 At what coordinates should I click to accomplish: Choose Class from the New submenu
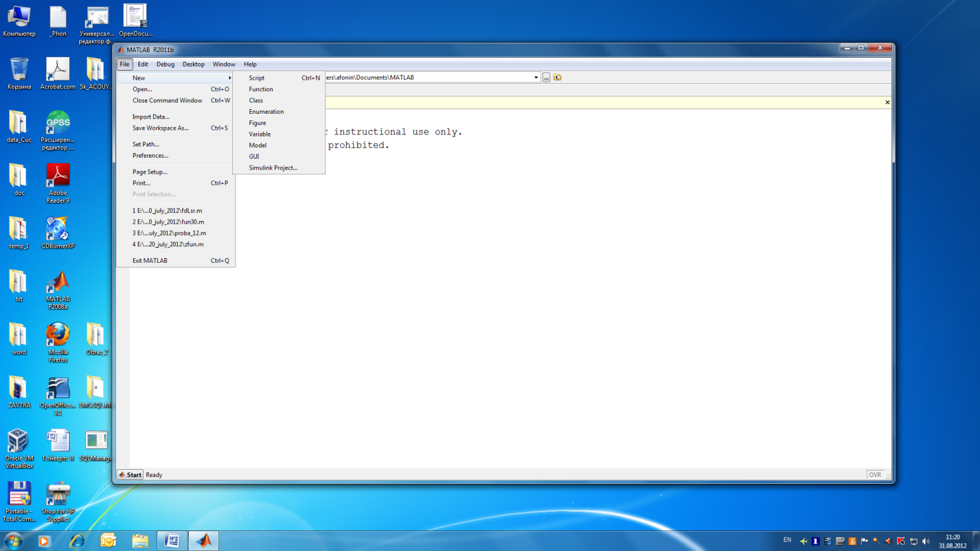point(279,100)
